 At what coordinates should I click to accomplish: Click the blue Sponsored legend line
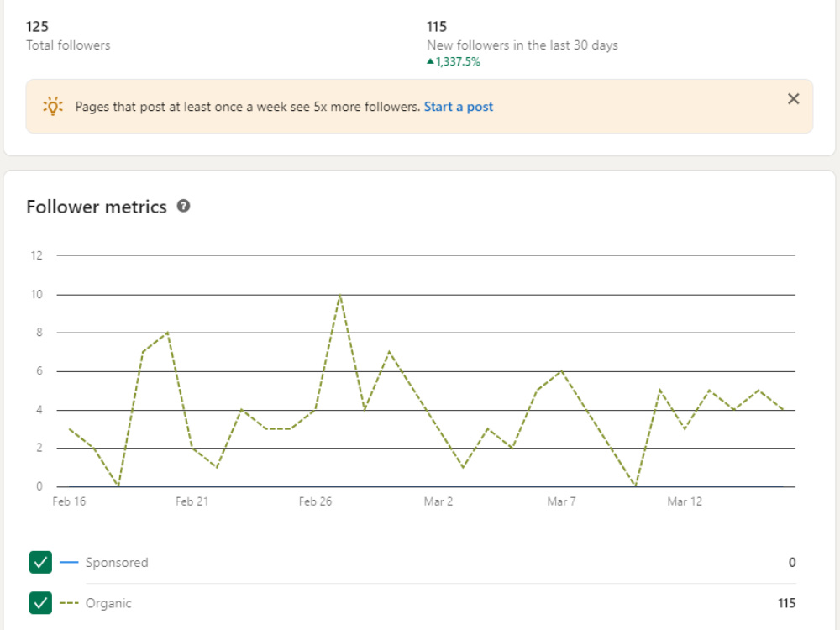69,562
